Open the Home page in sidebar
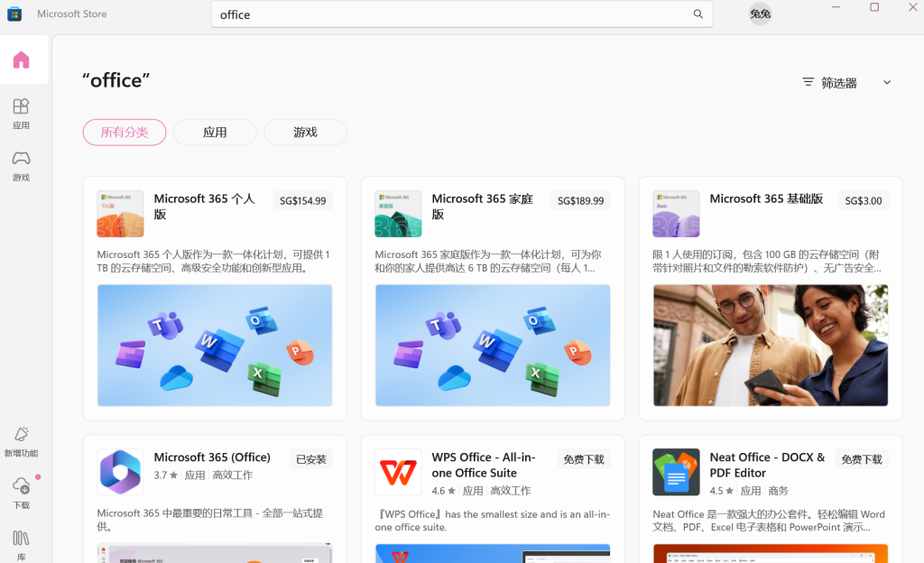 coord(22,60)
